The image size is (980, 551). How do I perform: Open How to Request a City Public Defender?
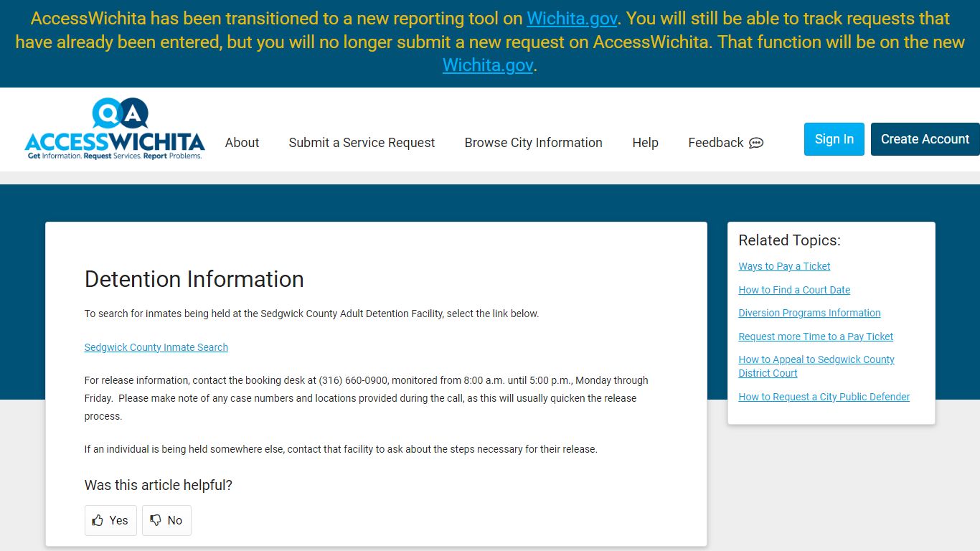click(824, 397)
